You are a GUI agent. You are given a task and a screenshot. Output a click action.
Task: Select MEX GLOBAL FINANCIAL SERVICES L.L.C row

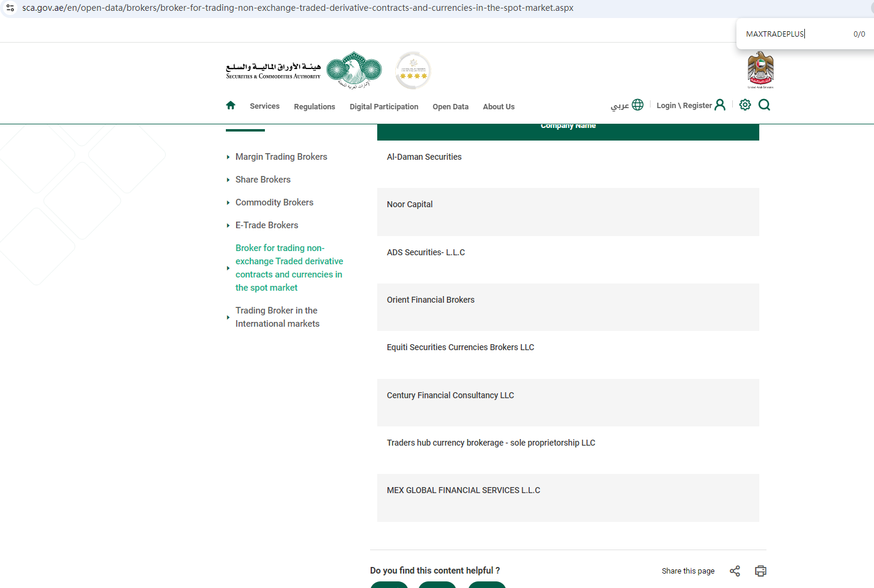(568, 498)
